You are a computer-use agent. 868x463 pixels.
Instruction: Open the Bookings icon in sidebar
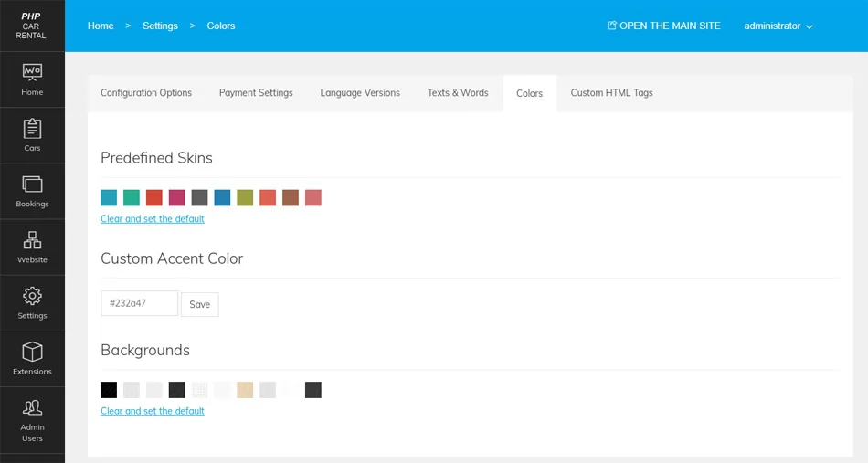point(32,184)
